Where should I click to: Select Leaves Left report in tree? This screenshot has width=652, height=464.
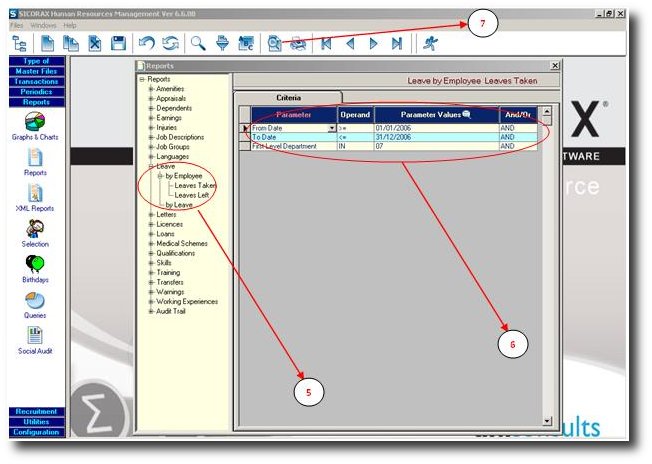192,195
